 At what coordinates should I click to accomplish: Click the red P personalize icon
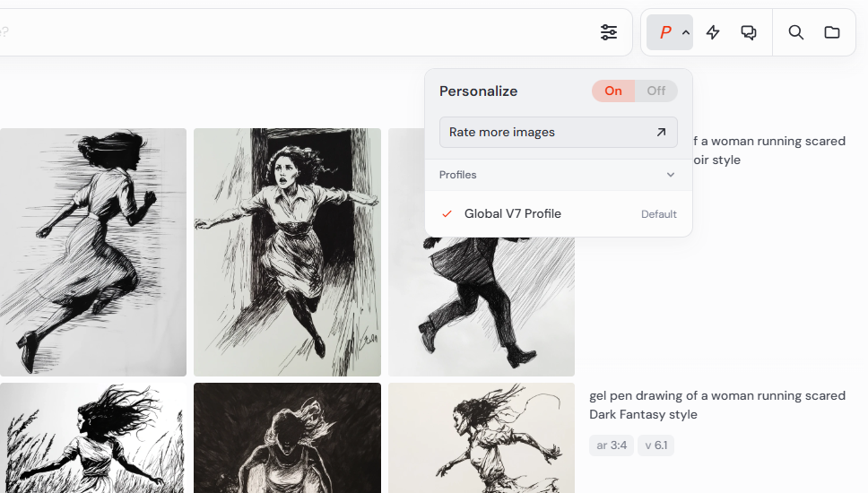coord(664,32)
